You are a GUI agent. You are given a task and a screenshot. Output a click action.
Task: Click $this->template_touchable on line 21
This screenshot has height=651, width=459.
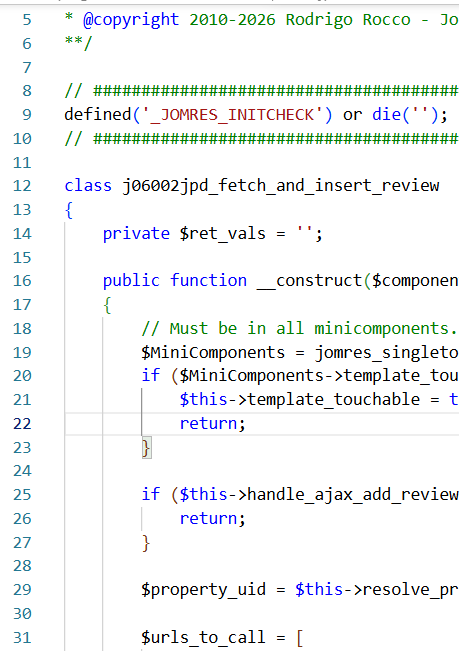click(x=300, y=400)
